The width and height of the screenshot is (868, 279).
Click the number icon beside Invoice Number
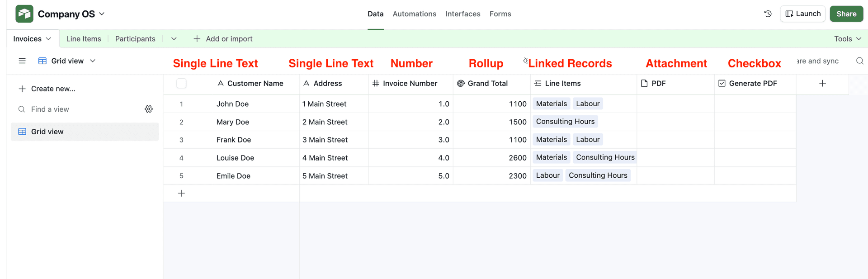tap(375, 83)
